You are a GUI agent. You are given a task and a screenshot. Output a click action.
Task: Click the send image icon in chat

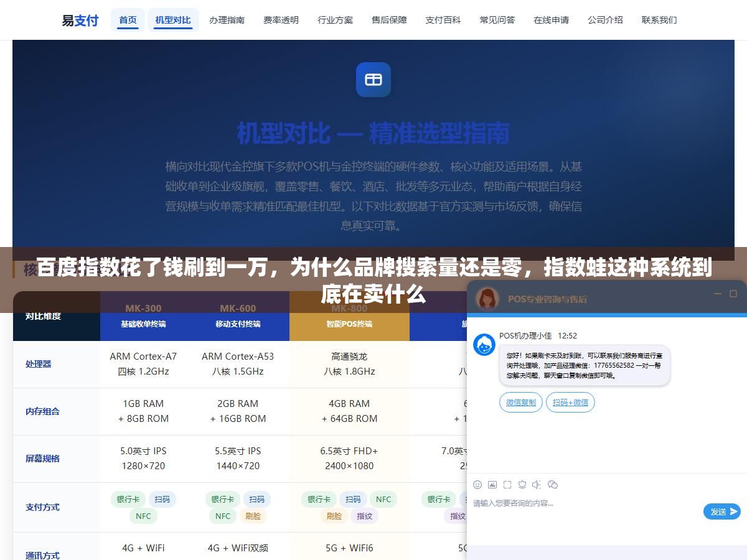pyautogui.click(x=492, y=485)
